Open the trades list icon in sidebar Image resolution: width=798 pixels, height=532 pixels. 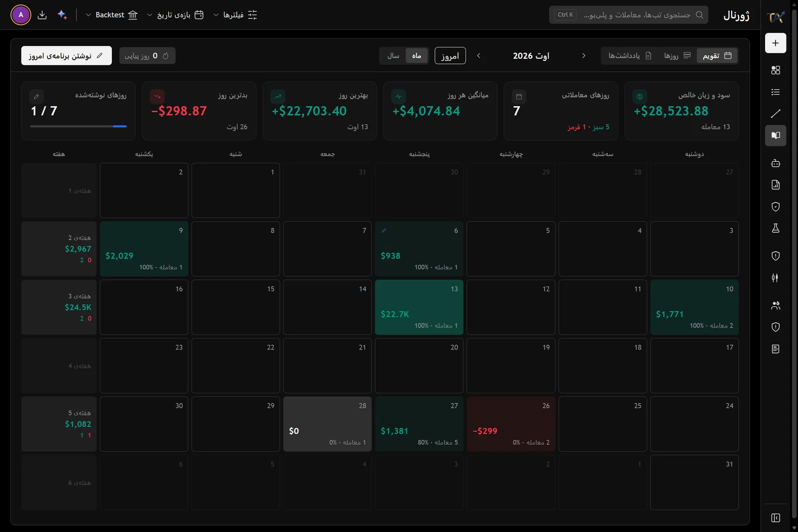[x=776, y=92]
